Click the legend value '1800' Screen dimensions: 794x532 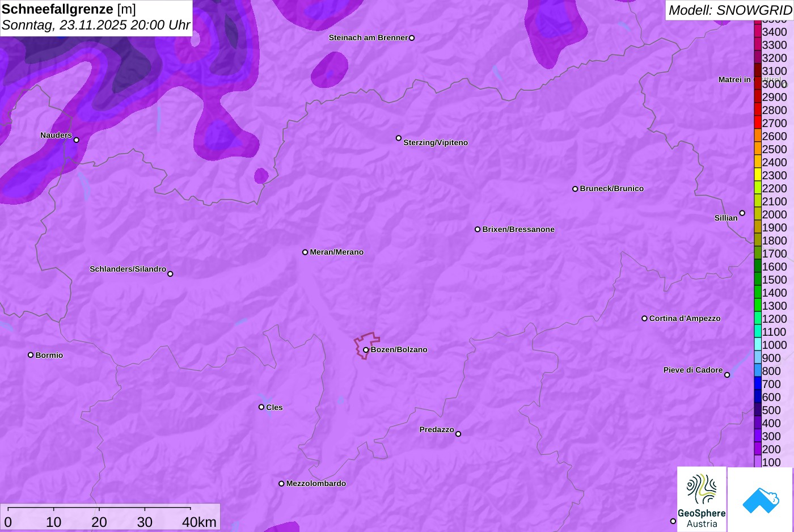[774, 241]
